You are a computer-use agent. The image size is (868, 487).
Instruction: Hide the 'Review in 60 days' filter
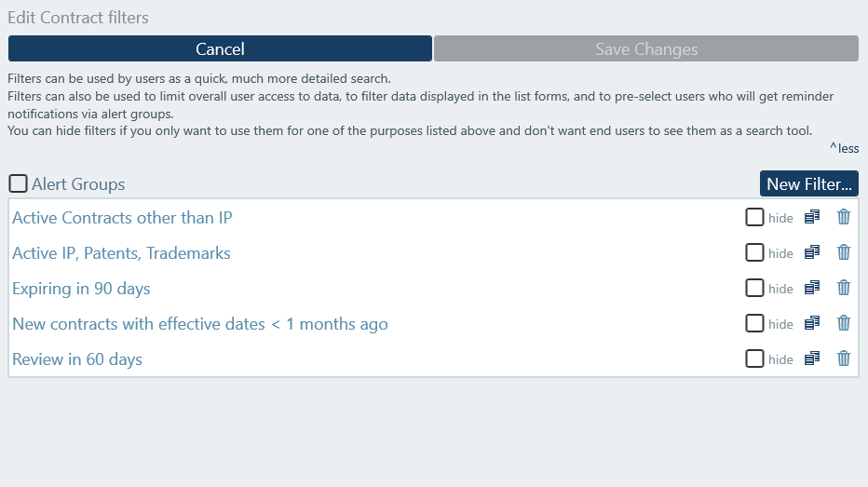pos(754,358)
